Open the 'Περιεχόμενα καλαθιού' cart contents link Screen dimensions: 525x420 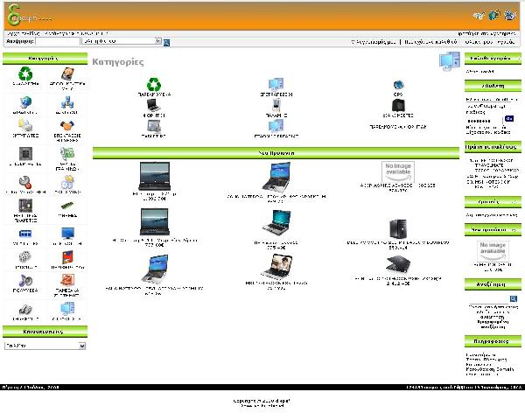(x=430, y=41)
